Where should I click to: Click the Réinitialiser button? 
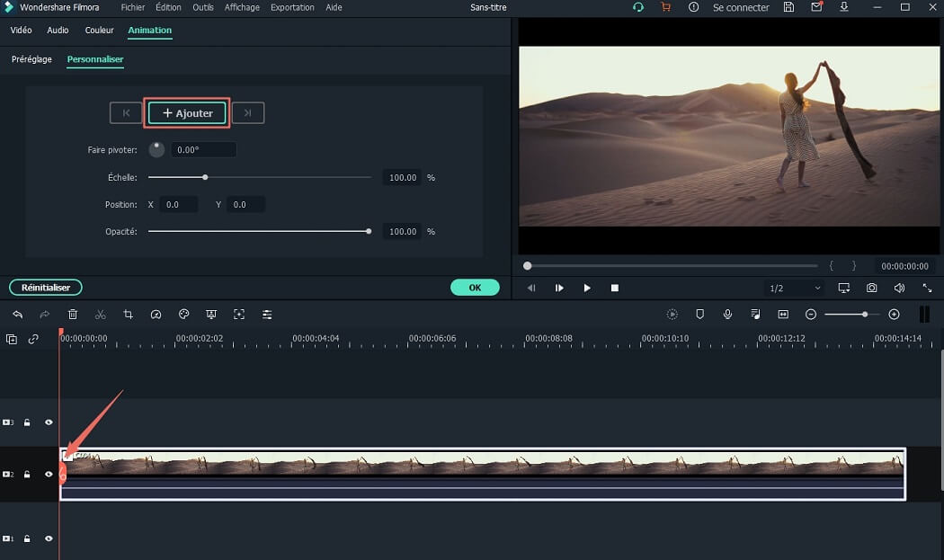(46, 288)
